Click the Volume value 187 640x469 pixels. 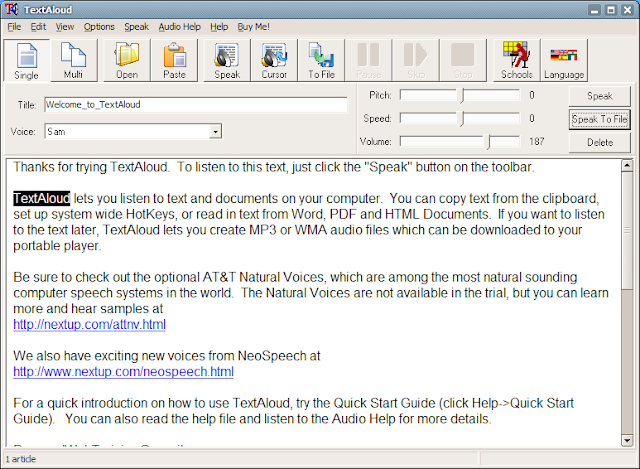tap(537, 142)
